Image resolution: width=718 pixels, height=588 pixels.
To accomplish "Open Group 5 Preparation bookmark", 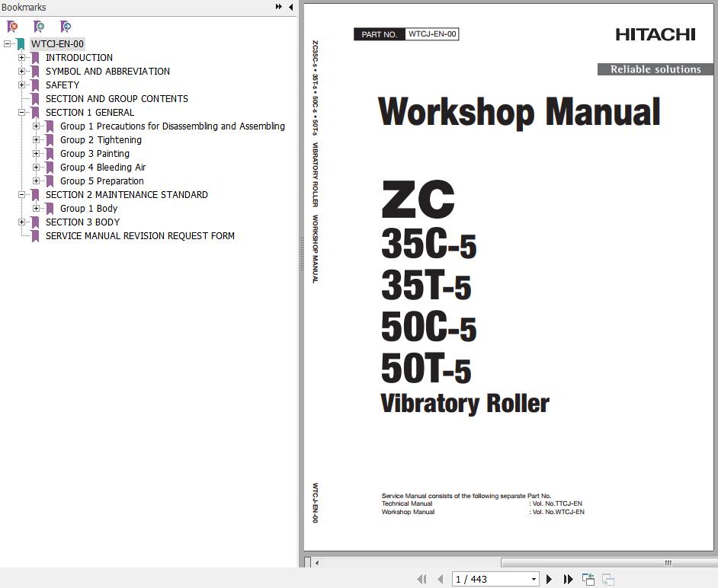I will 102,181.
